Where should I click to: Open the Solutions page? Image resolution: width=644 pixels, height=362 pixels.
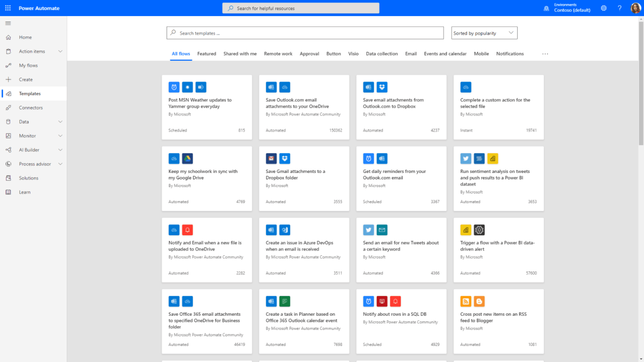tap(29, 178)
